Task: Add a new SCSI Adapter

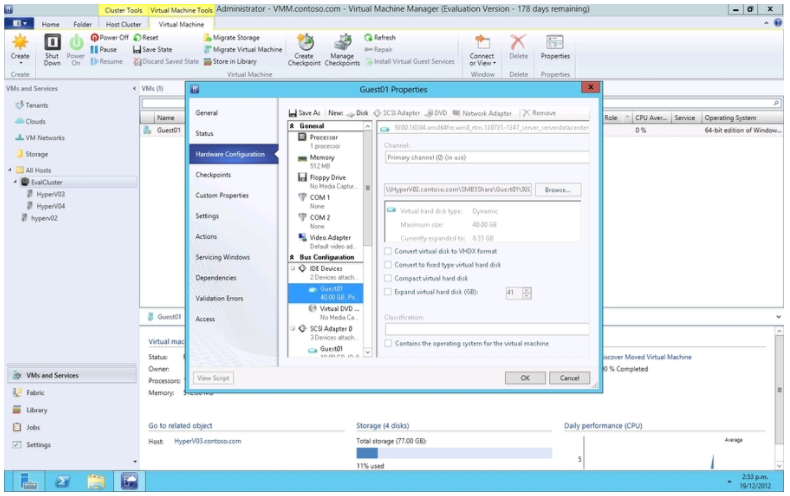Action: [397, 113]
